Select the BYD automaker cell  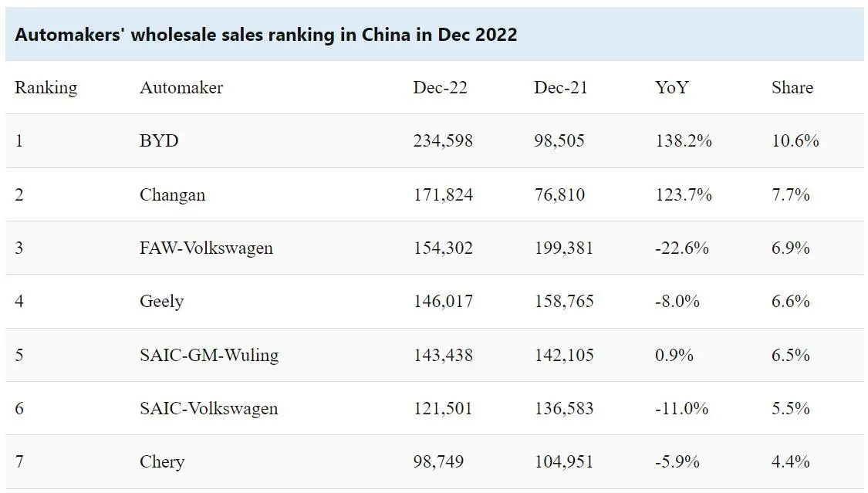159,141
